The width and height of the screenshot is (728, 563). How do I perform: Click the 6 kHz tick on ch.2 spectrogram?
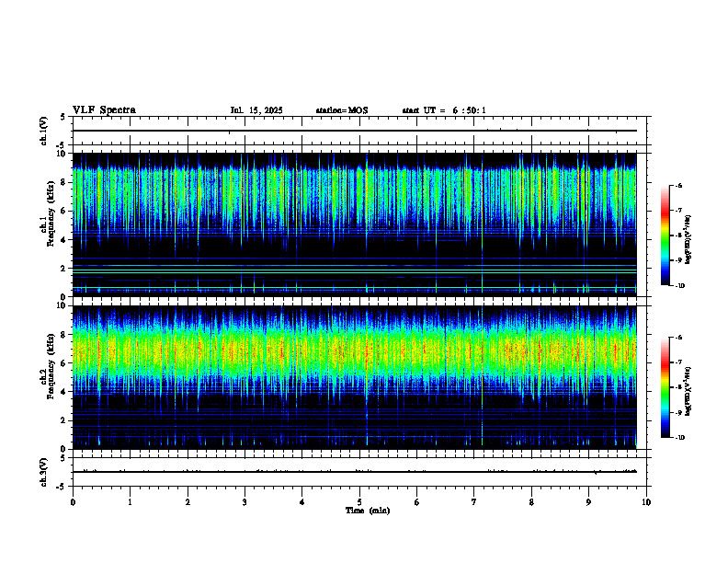point(63,363)
